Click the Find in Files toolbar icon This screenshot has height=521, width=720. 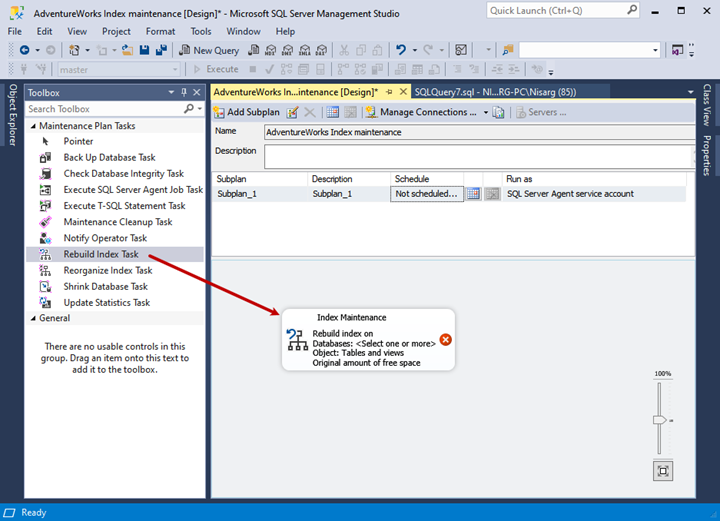[507, 50]
